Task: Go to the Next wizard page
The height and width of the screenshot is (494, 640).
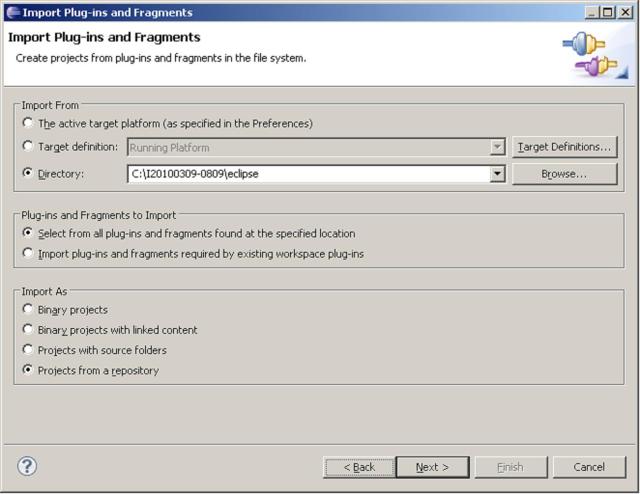Action: click(432, 467)
